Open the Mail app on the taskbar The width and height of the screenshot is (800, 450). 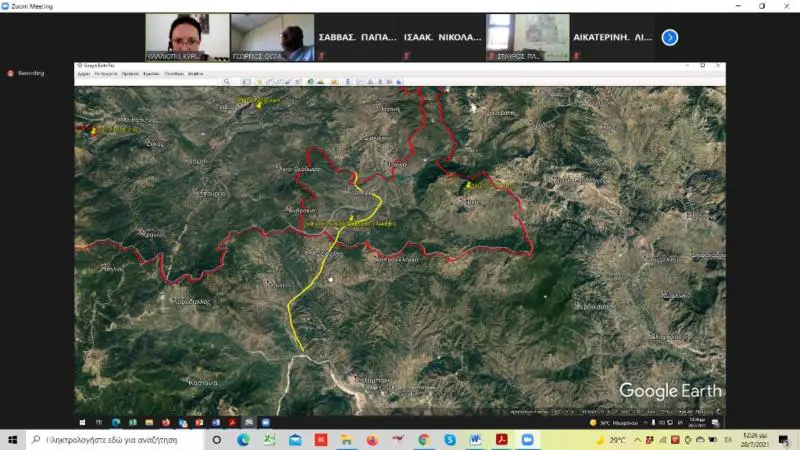click(295, 440)
